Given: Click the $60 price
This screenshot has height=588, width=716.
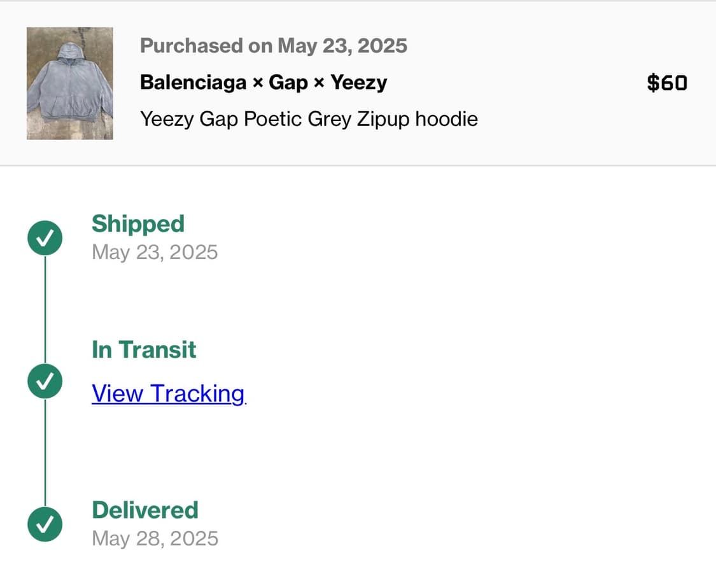Looking at the screenshot, I should click(x=667, y=83).
